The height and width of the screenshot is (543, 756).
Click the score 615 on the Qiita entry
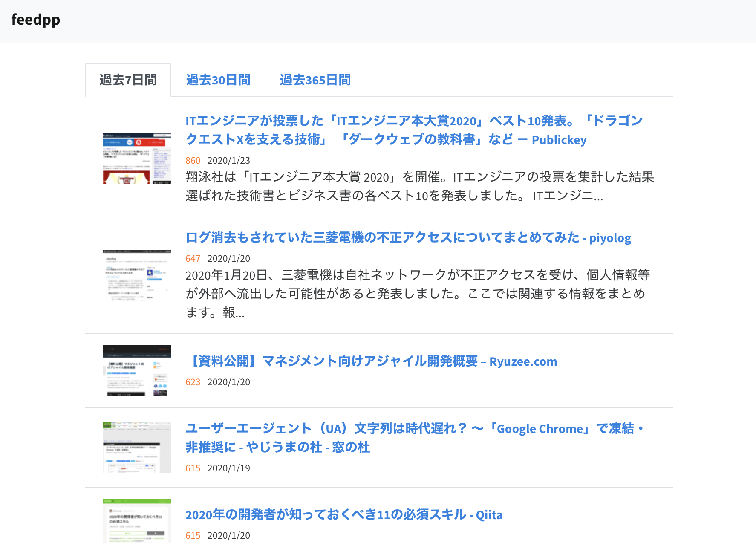pyautogui.click(x=193, y=536)
